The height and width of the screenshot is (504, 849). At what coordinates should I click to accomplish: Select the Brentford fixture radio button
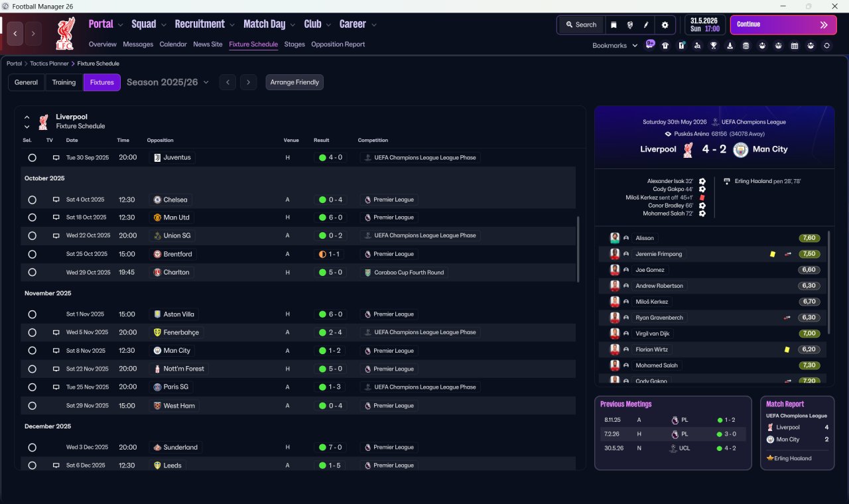click(32, 254)
